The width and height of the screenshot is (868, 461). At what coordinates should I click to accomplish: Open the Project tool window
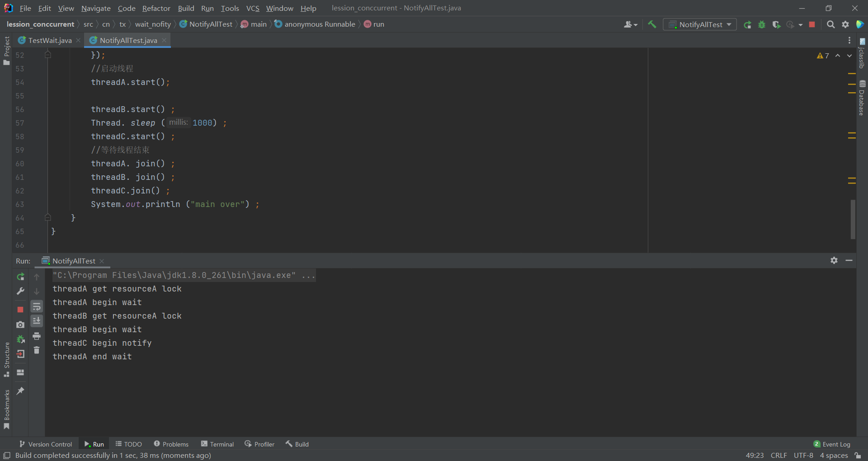[x=6, y=50]
